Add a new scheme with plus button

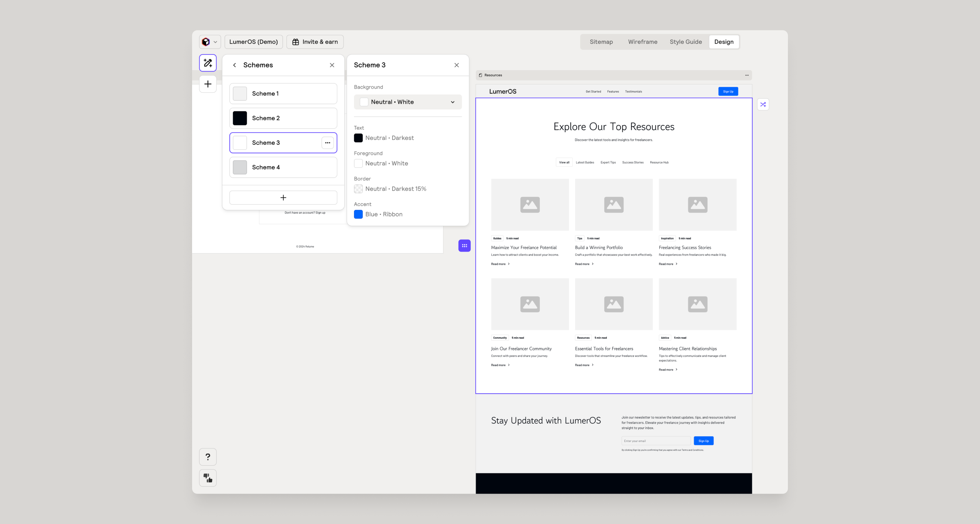[283, 198]
